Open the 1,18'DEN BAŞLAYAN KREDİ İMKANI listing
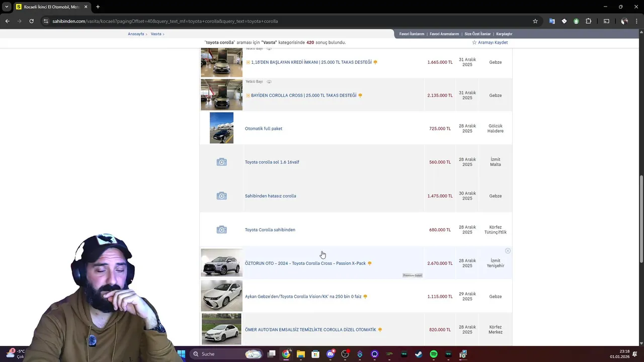Viewport: 644px width, 362px height. tap(311, 62)
